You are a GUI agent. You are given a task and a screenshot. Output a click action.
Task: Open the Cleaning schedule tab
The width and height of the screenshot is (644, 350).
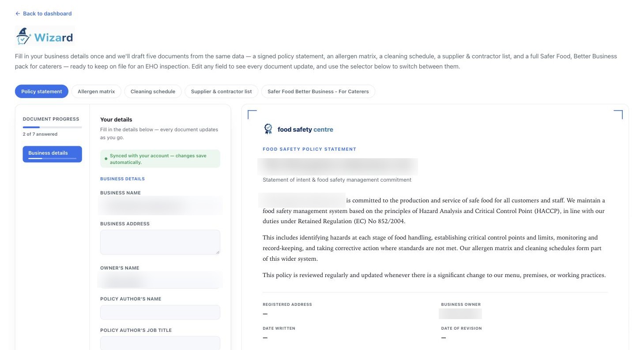(153, 91)
